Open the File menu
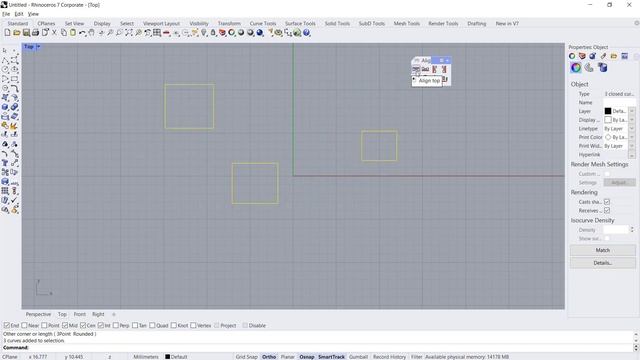 6,14
